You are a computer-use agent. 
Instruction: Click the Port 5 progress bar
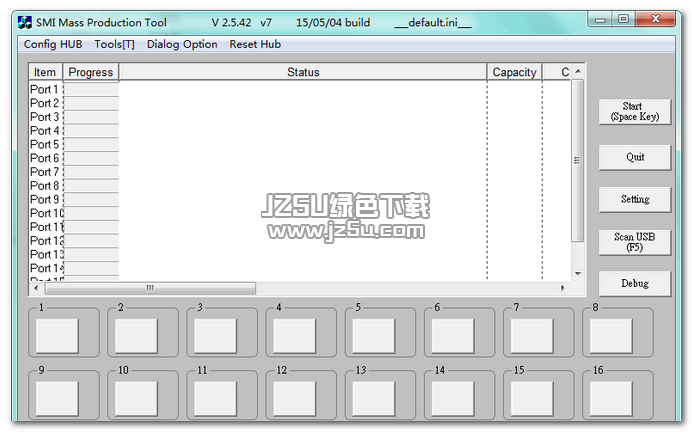[x=91, y=145]
